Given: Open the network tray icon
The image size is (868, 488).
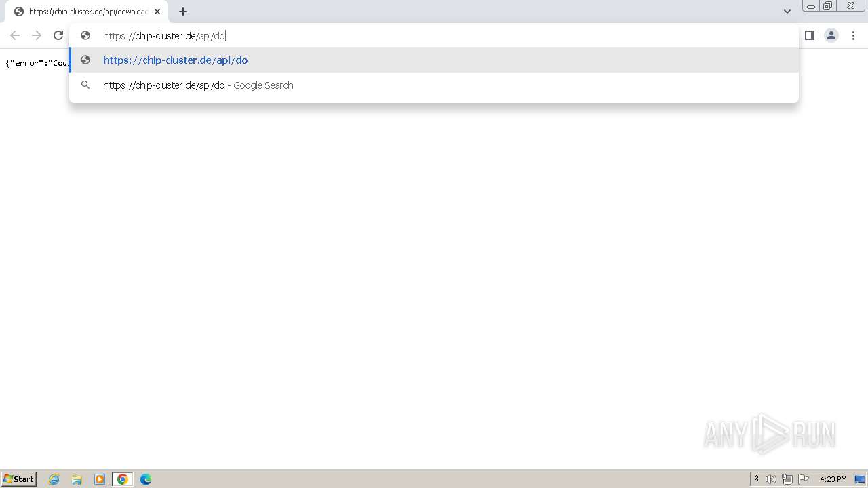Looking at the screenshot, I should click(x=787, y=479).
